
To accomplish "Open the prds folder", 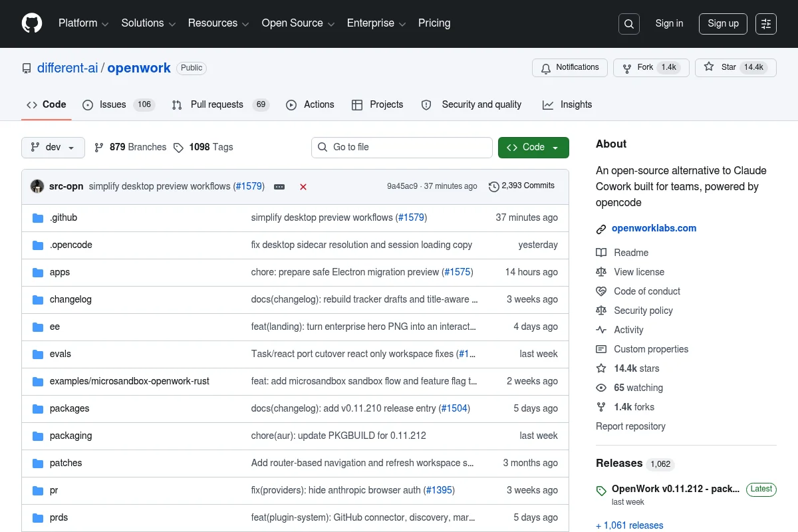I will click(x=59, y=517).
